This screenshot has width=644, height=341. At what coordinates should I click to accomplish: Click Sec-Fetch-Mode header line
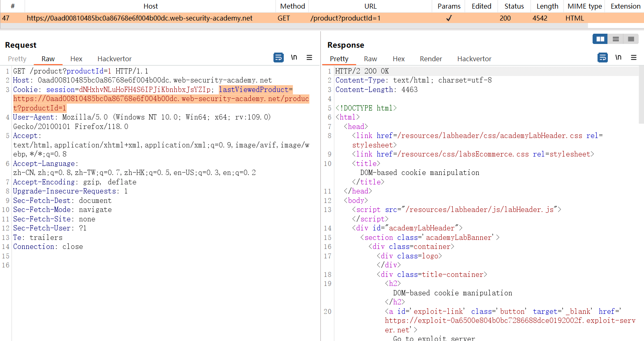[x=62, y=210]
